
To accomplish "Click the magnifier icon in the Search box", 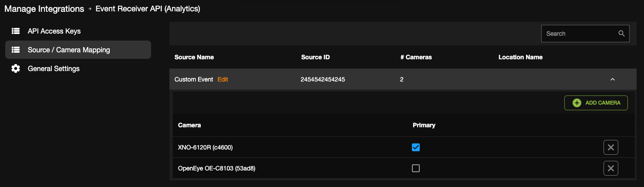I will point(621,34).
